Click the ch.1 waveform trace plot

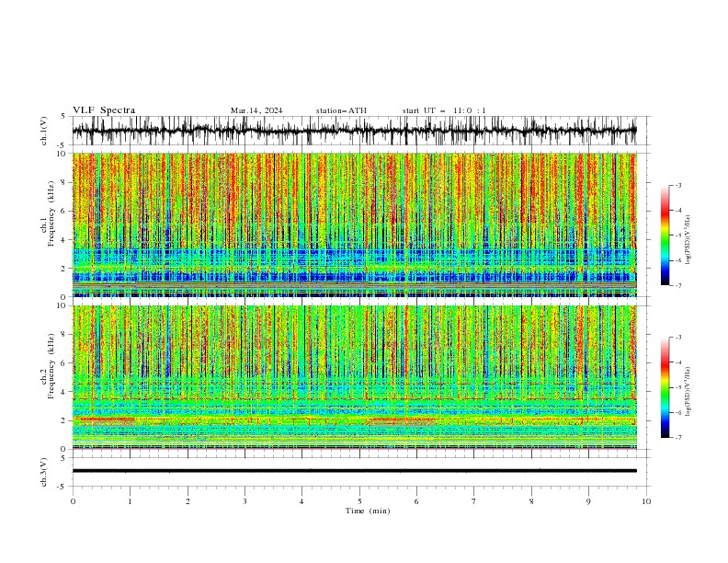(x=354, y=131)
